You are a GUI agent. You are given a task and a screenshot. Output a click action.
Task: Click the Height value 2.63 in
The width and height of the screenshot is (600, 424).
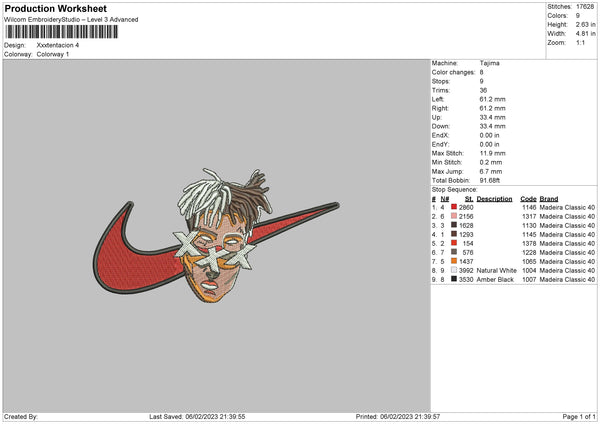pyautogui.click(x=585, y=24)
